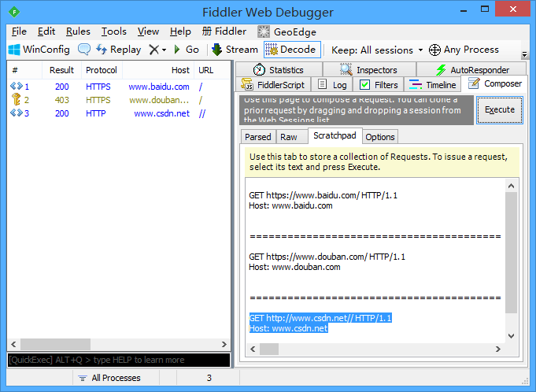Open the Remove sessions dropdown arrow
536x392 pixels.
click(x=164, y=50)
